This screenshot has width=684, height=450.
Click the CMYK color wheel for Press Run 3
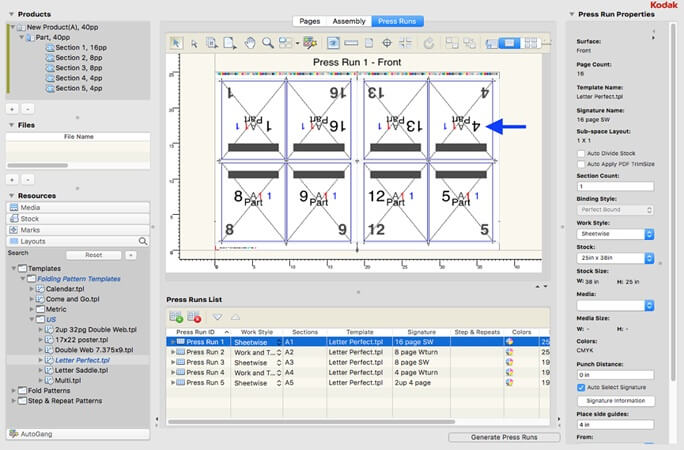click(509, 362)
